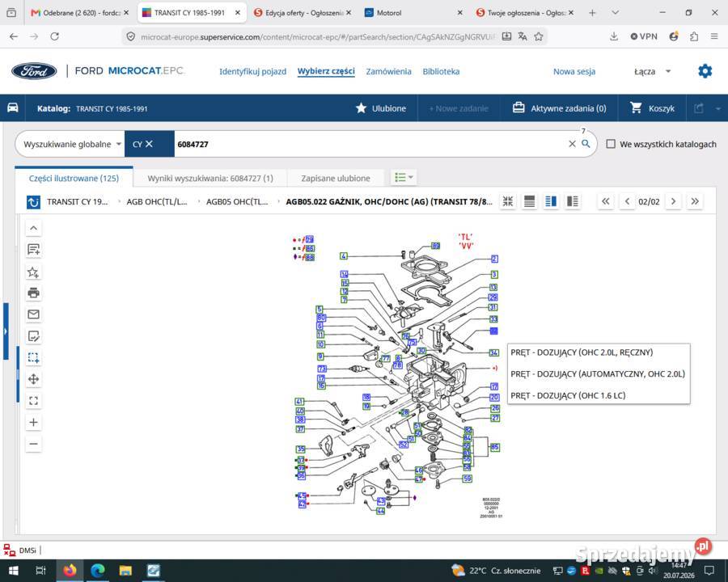Zoom out the illustration with minus icon
This screenshot has width=728, height=582.
point(33,444)
